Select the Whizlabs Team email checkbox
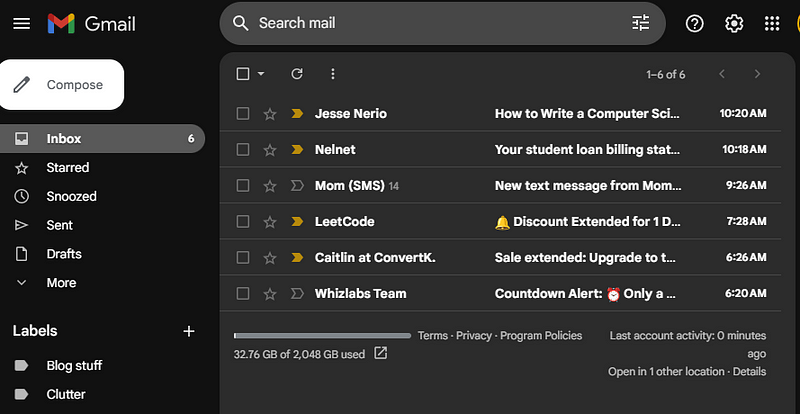Screen dimensions: 800x414 (x=243, y=294)
